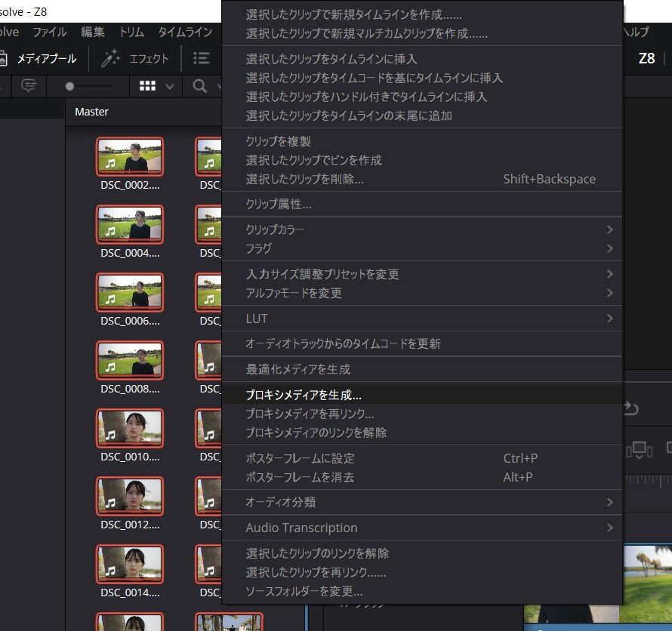Choose 選択したクリップをタイムラインの末尾に追加
Image resolution: width=672 pixels, height=631 pixels.
[422, 115]
